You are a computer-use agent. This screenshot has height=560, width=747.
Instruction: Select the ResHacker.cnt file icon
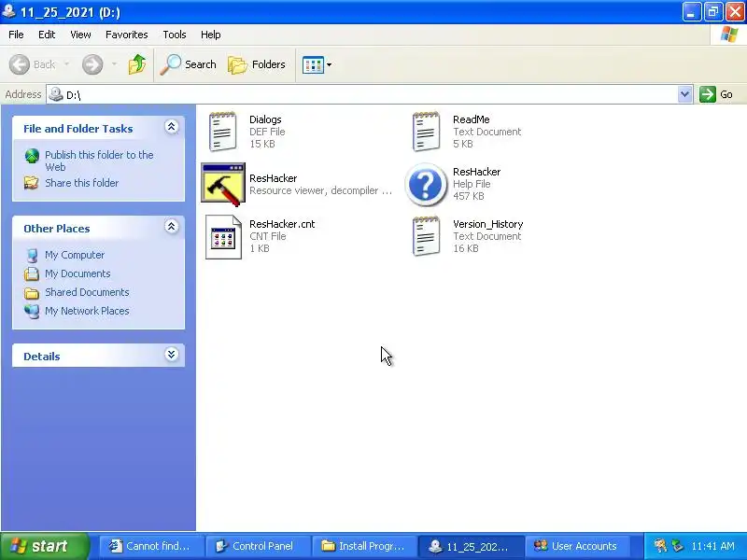[223, 237]
